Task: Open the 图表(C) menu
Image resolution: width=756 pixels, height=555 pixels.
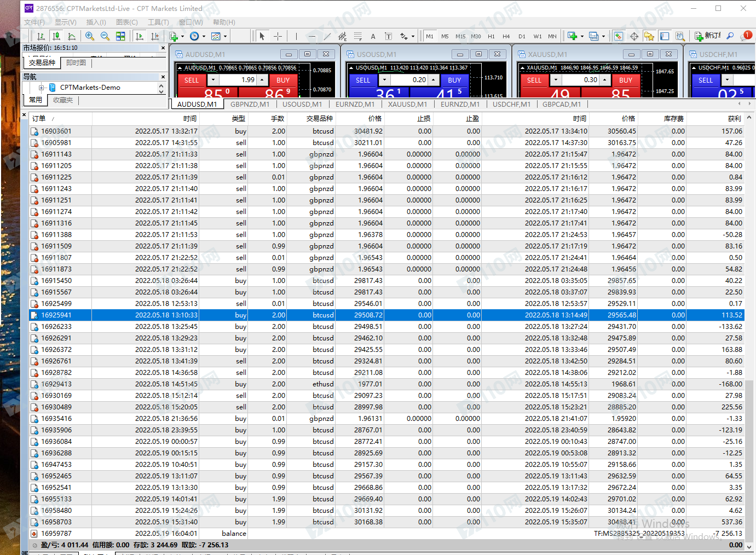Action: coord(126,22)
